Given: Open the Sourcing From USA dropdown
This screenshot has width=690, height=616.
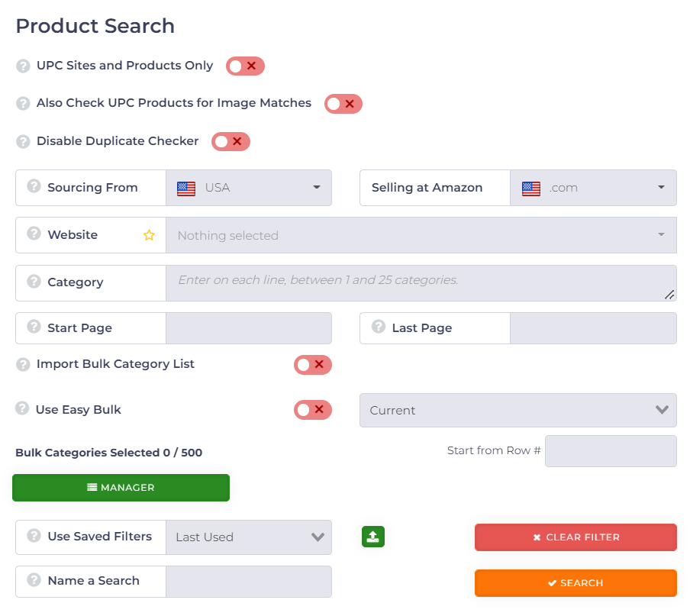Looking at the screenshot, I should click(249, 188).
